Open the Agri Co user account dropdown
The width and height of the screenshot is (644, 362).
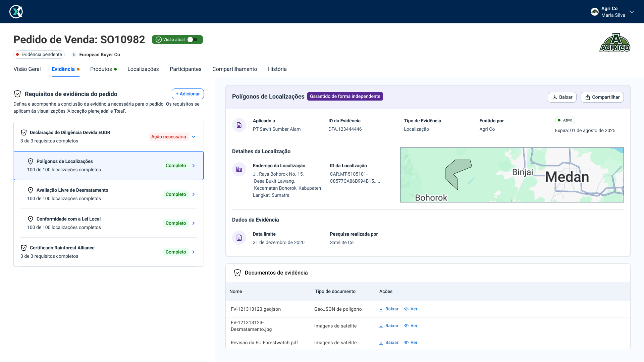[632, 12]
